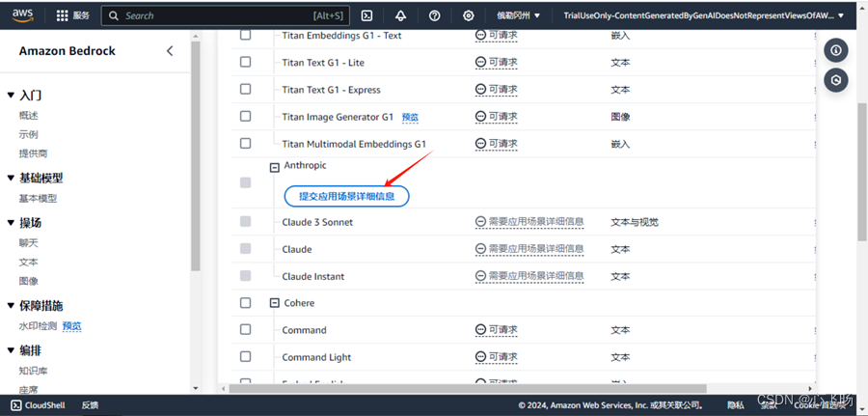Focus the top Search input field
Viewport: 868px width, 416px height.
(x=226, y=15)
